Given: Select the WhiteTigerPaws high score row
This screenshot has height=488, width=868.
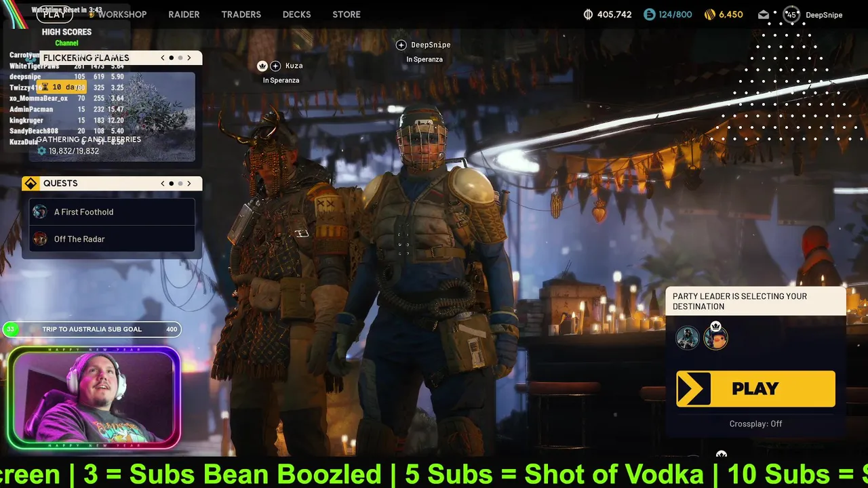Looking at the screenshot, I should 66,66.
